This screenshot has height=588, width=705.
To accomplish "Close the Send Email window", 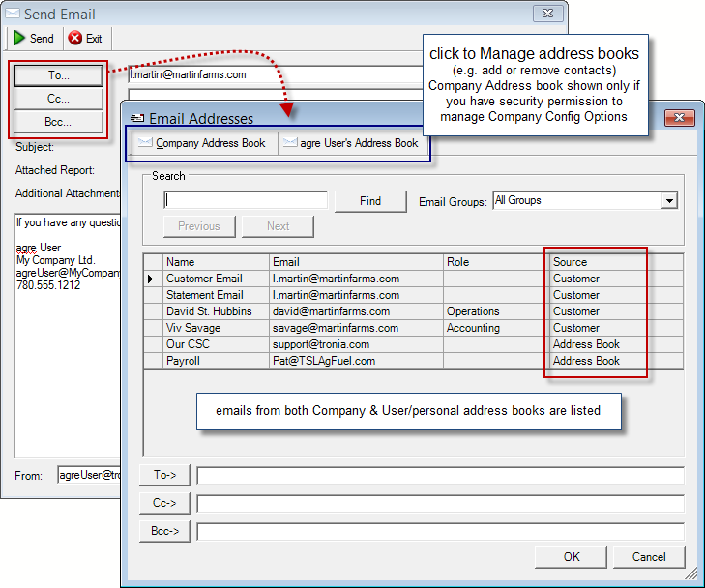I will pyautogui.click(x=547, y=14).
